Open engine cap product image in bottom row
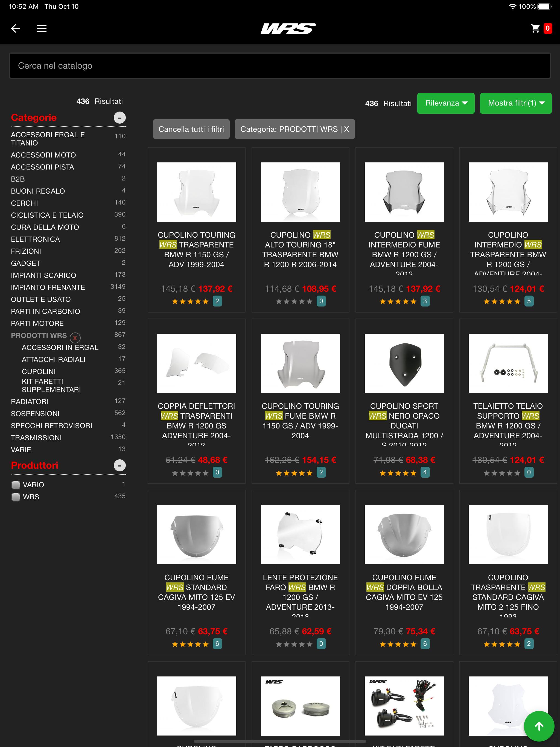 pos(300,706)
